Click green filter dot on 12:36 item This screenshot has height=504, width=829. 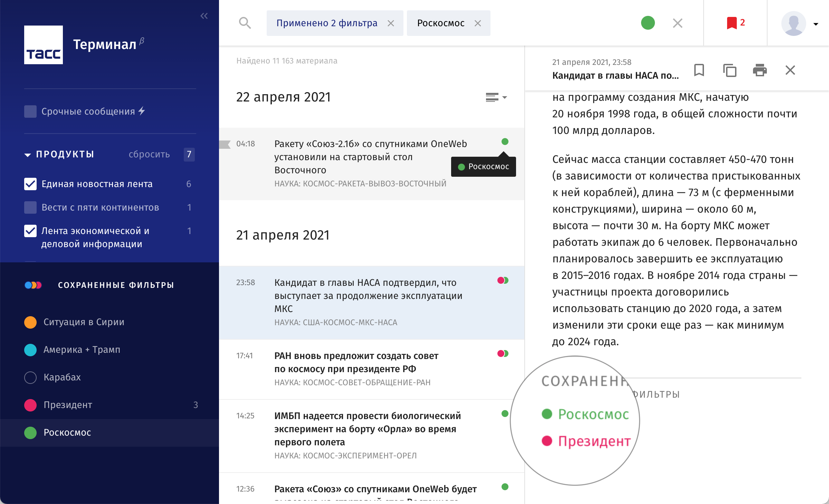(x=505, y=487)
